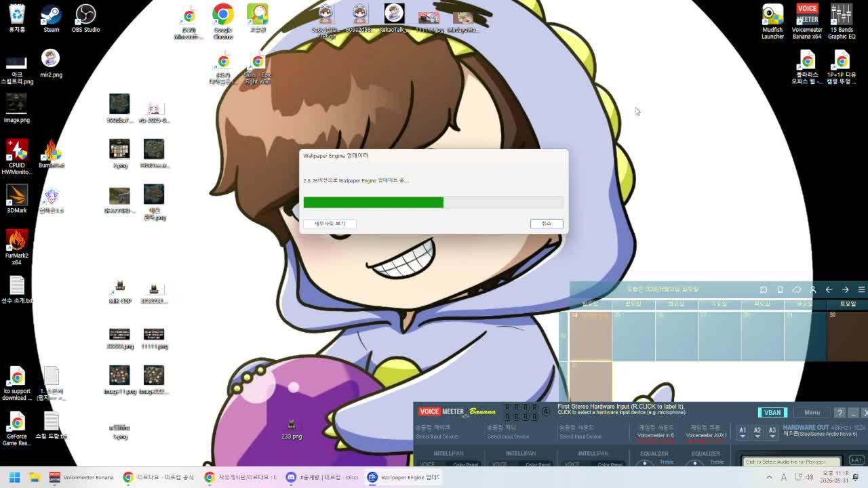Toggle the VBAN button in Voicemeeter

point(772,413)
